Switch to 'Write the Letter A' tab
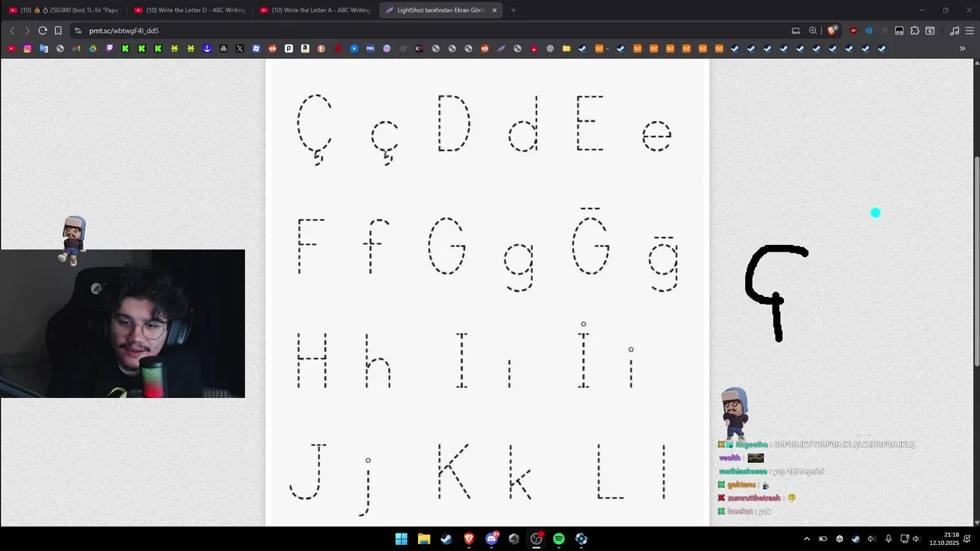The image size is (980, 551). [316, 10]
